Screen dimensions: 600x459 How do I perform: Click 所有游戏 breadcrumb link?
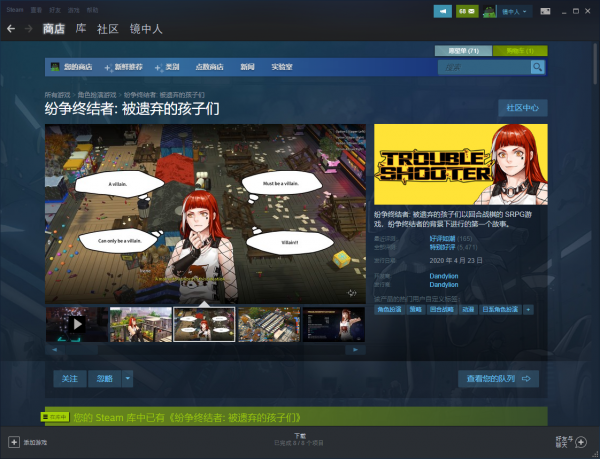click(57, 95)
